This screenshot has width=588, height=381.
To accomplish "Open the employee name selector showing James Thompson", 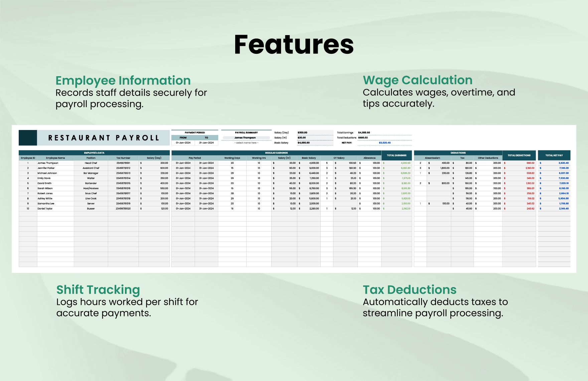I will pyautogui.click(x=246, y=138).
